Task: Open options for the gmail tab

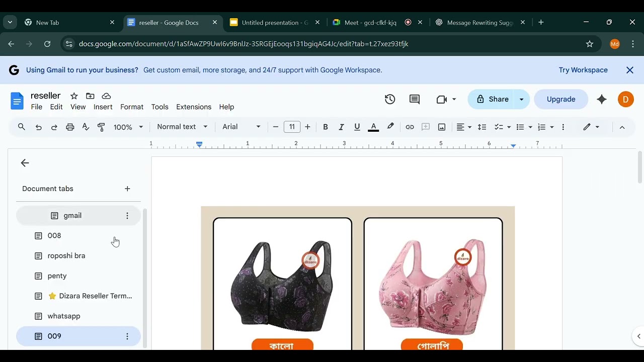Action: (127, 216)
